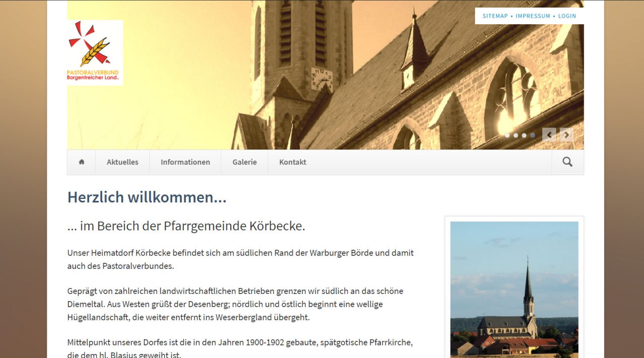Select the third slideshow dot

coord(524,135)
